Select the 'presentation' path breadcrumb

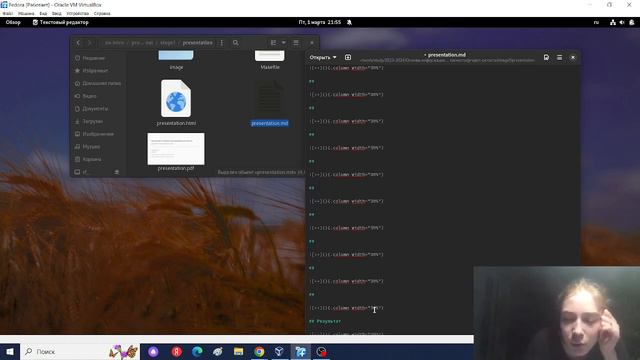(198, 42)
